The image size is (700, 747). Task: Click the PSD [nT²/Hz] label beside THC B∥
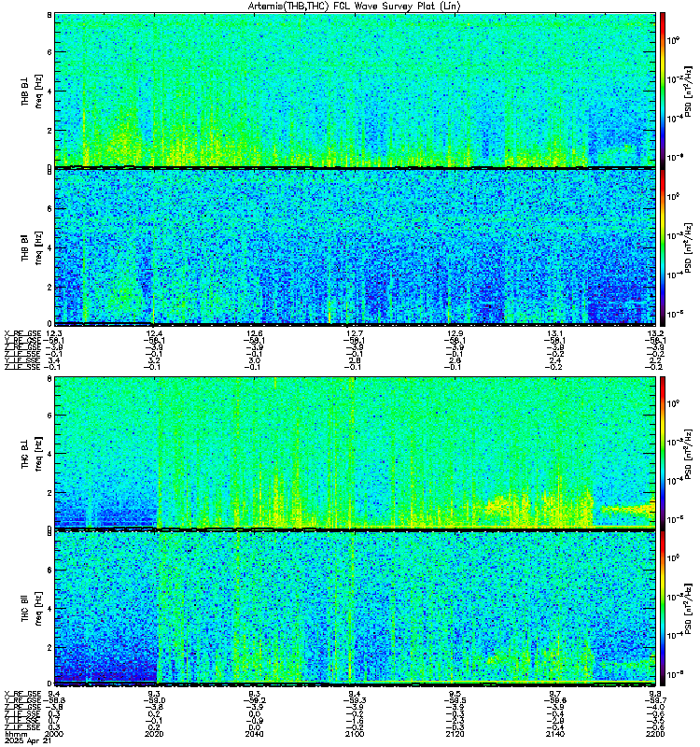point(688,609)
